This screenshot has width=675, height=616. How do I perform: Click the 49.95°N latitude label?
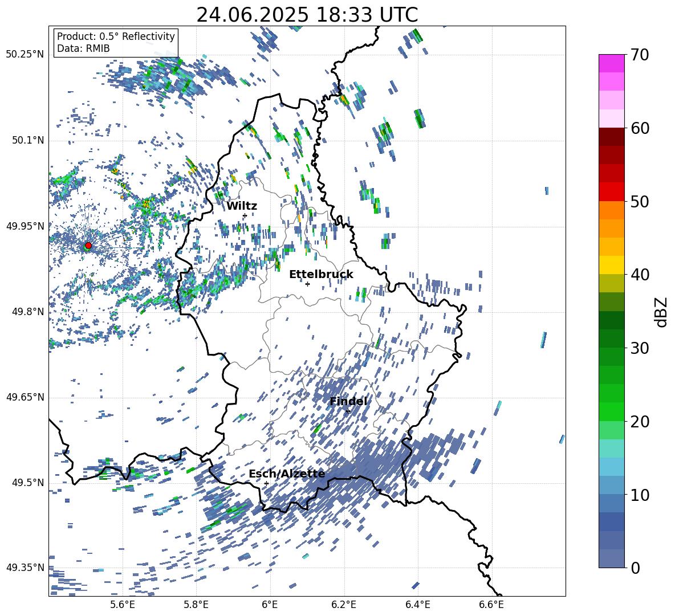tap(25, 226)
